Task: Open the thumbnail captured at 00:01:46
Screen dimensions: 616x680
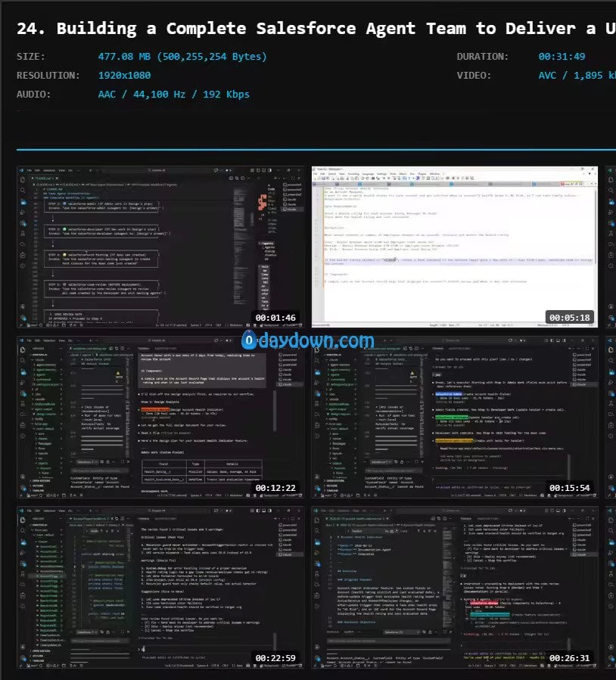Action: pyautogui.click(x=160, y=247)
